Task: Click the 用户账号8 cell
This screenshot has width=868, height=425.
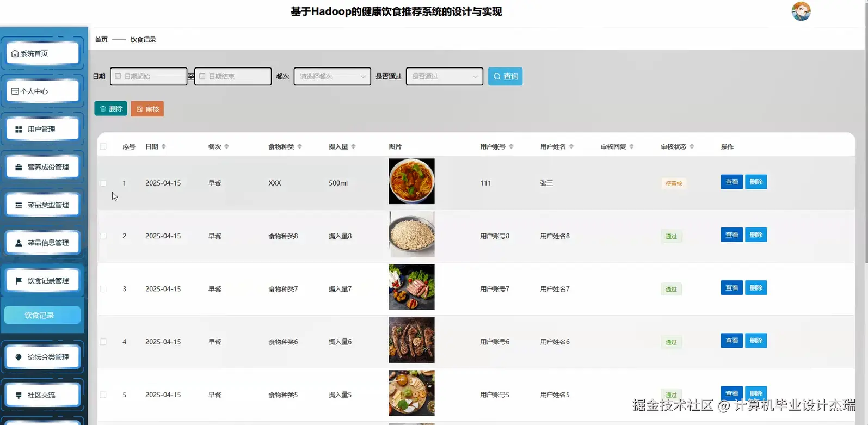Action: click(495, 236)
